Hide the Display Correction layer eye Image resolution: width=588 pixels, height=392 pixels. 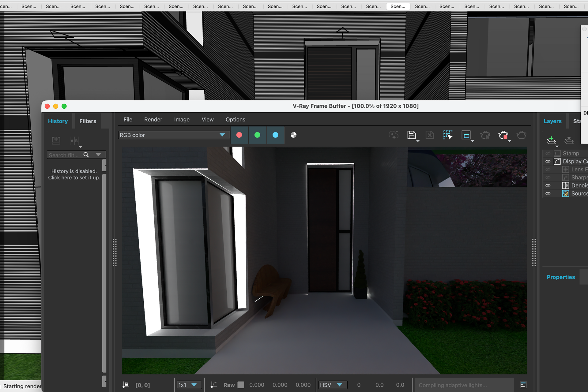[x=548, y=162]
